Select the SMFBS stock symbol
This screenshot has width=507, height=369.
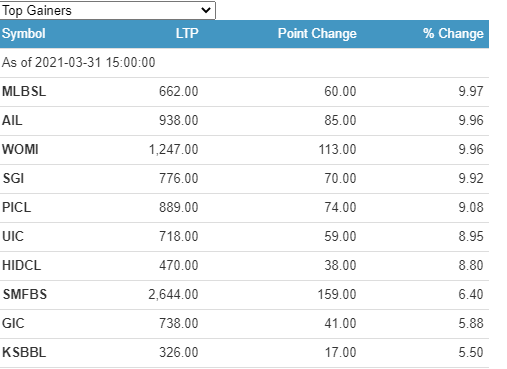[25, 294]
